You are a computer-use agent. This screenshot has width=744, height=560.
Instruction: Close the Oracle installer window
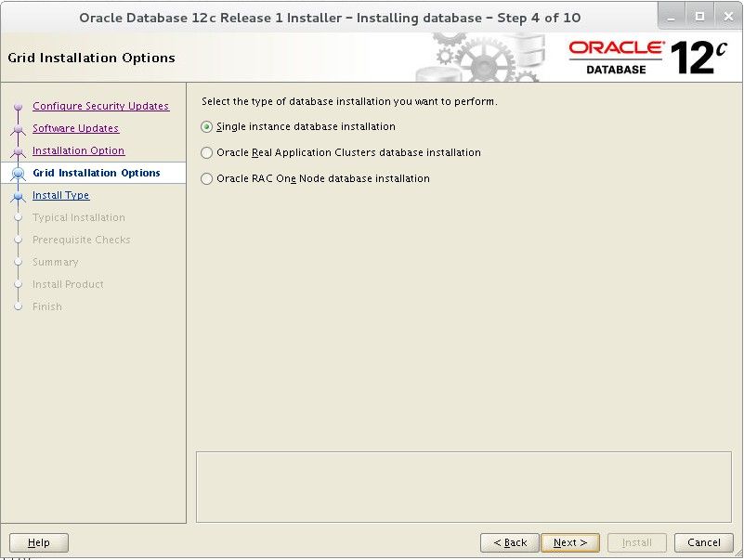[x=728, y=17]
